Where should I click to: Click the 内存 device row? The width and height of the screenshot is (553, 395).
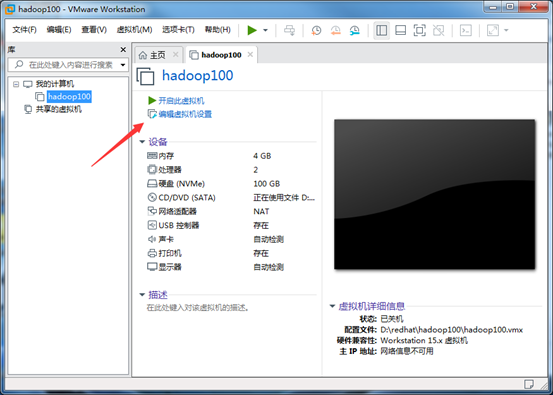point(231,156)
